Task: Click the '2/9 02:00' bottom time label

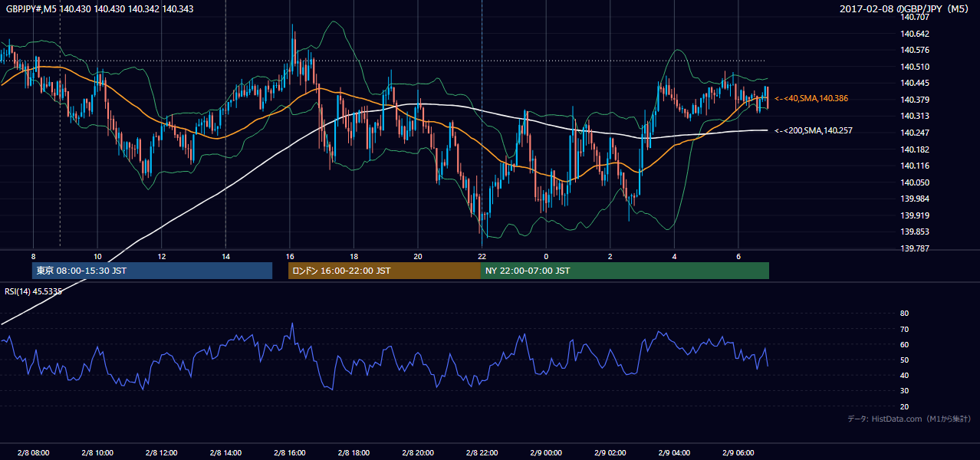Action: coord(610,453)
